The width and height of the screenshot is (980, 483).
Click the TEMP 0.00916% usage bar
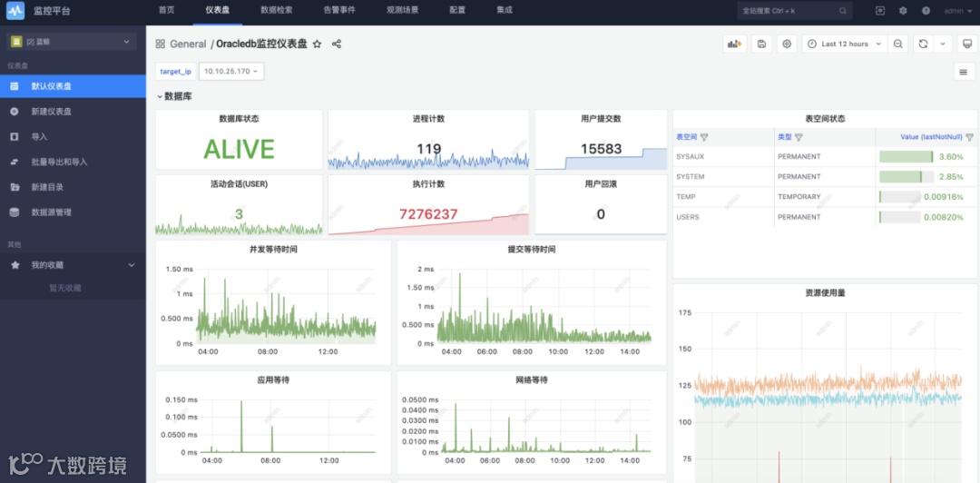click(x=900, y=196)
